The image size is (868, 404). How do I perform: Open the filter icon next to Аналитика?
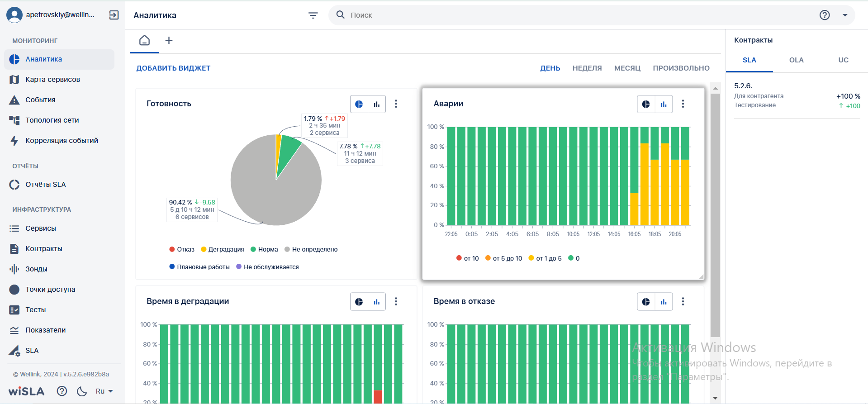[313, 15]
